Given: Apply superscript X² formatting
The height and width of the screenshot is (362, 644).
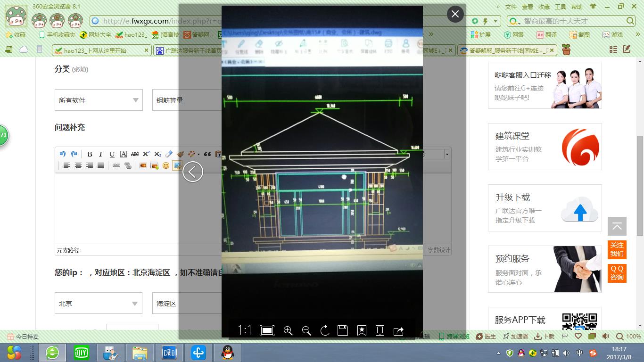Looking at the screenshot, I should click(146, 154).
